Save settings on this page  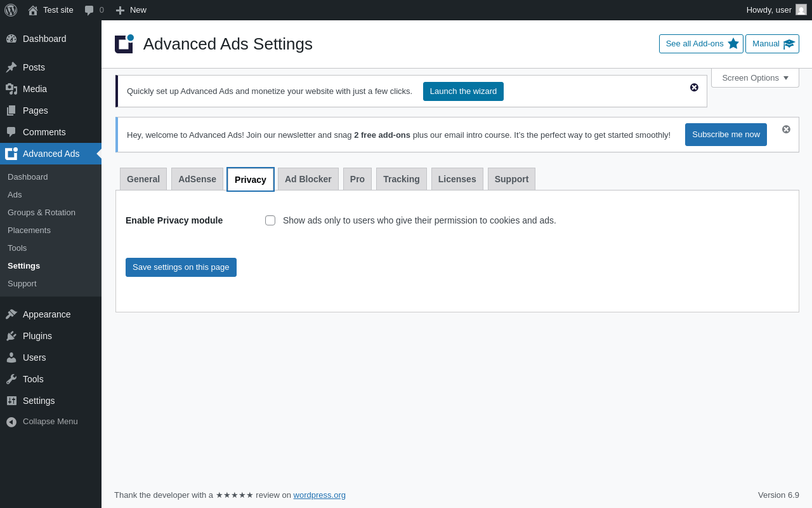181,267
